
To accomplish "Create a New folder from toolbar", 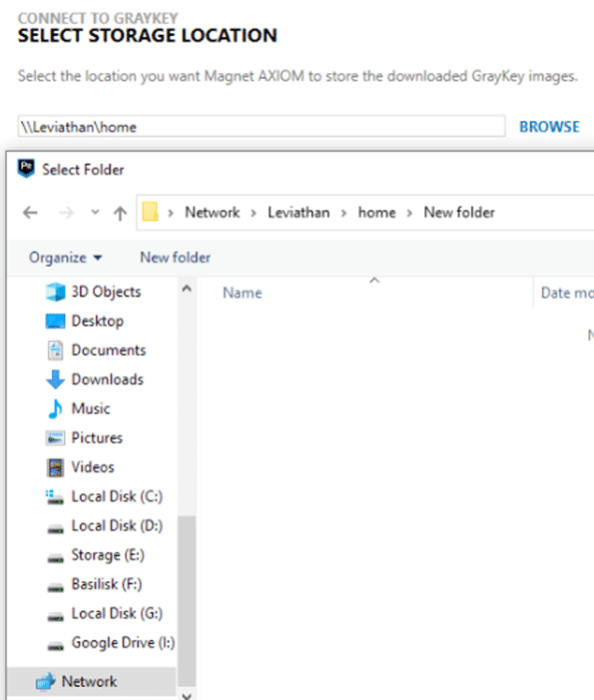I will click(175, 258).
